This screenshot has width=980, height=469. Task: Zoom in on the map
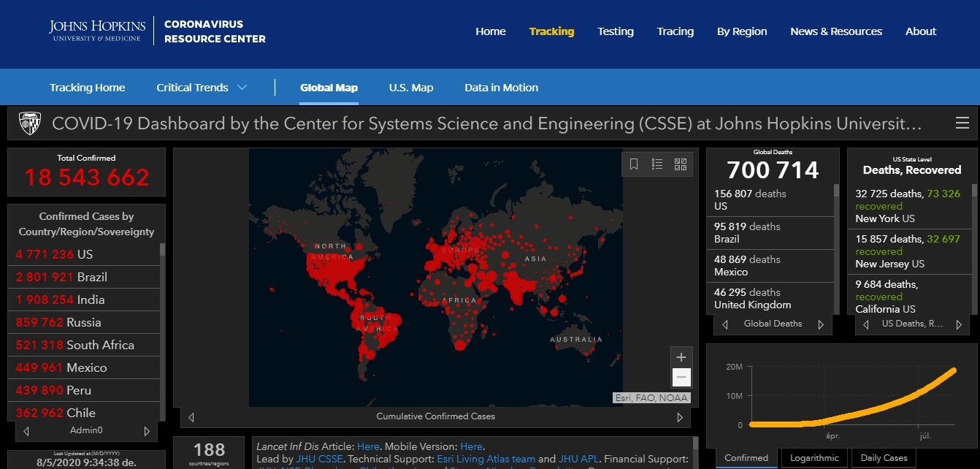tap(681, 357)
